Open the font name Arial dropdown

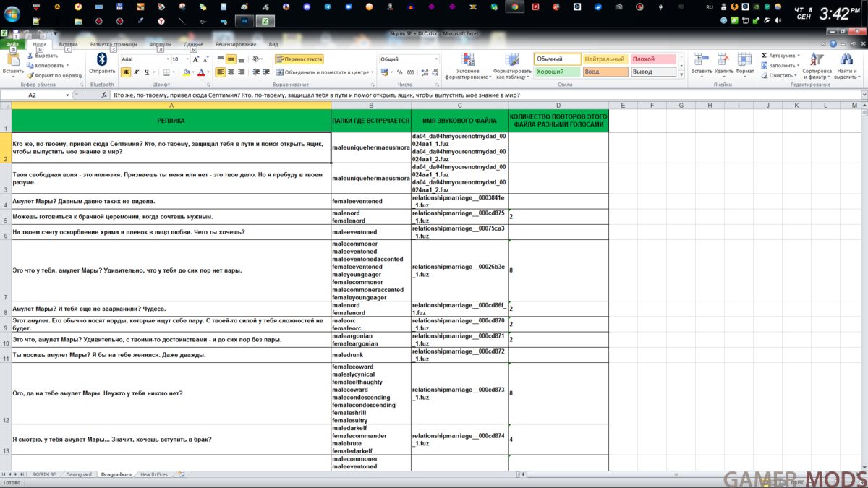(x=167, y=59)
